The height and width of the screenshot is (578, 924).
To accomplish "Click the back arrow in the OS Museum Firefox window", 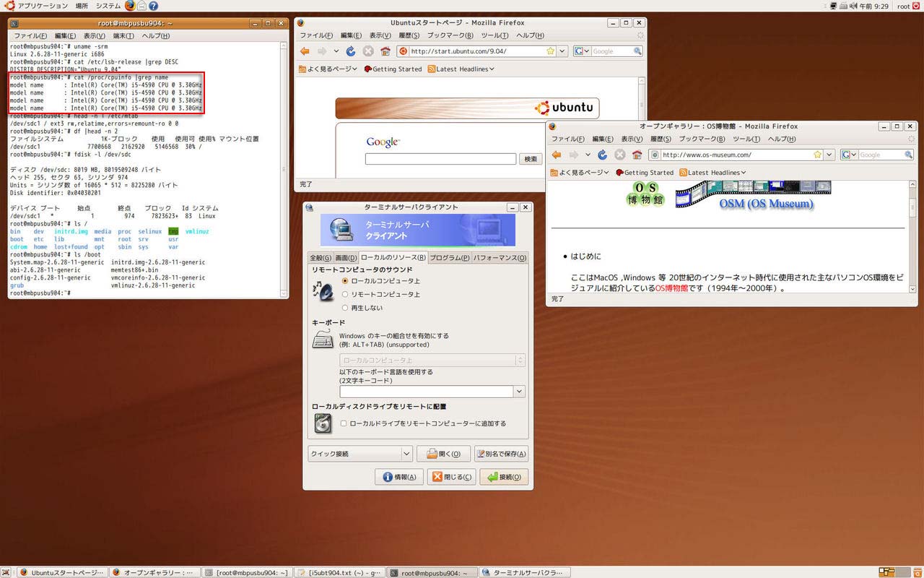I will click(557, 155).
